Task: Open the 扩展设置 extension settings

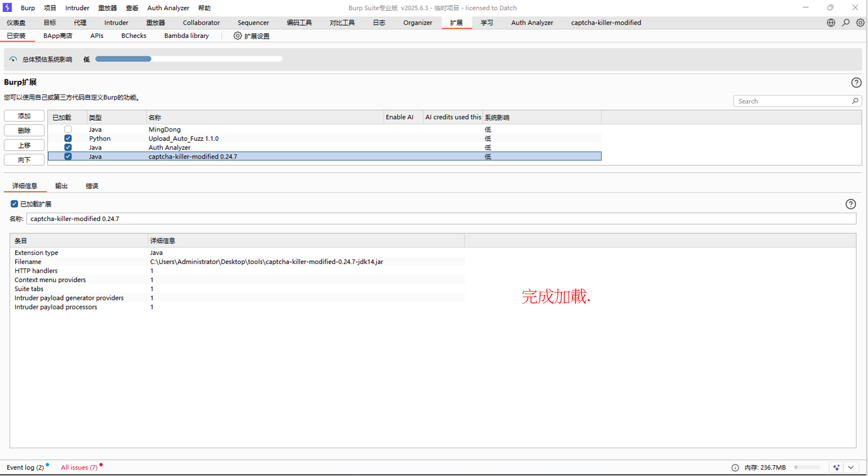Action: tap(257, 36)
